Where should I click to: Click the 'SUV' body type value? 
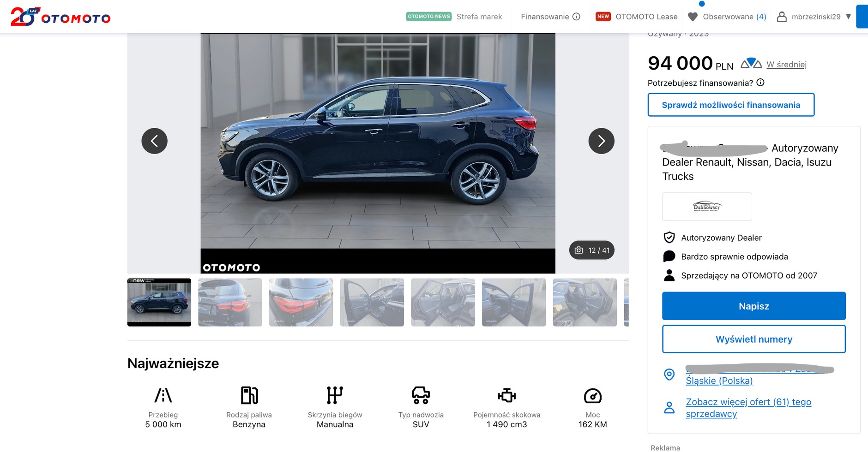pos(421,424)
